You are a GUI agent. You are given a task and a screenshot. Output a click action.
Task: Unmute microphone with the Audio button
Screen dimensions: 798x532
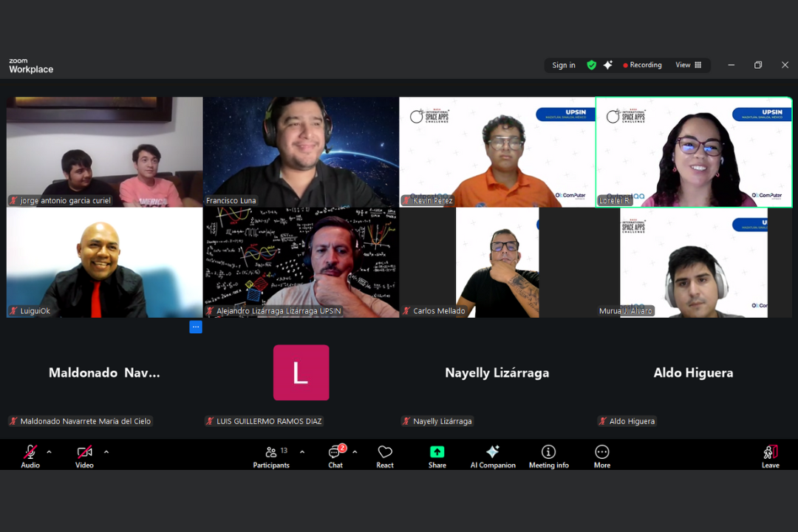coord(30,456)
